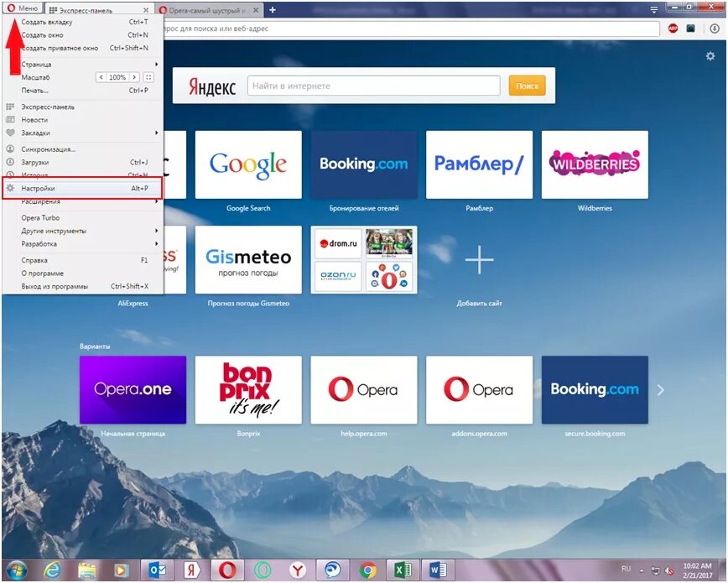Expand the Закладки submenu

point(84,133)
